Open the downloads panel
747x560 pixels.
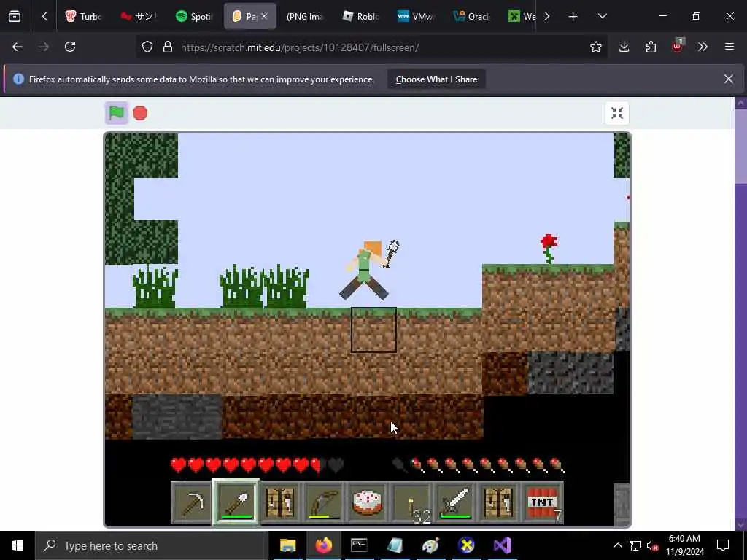(624, 47)
